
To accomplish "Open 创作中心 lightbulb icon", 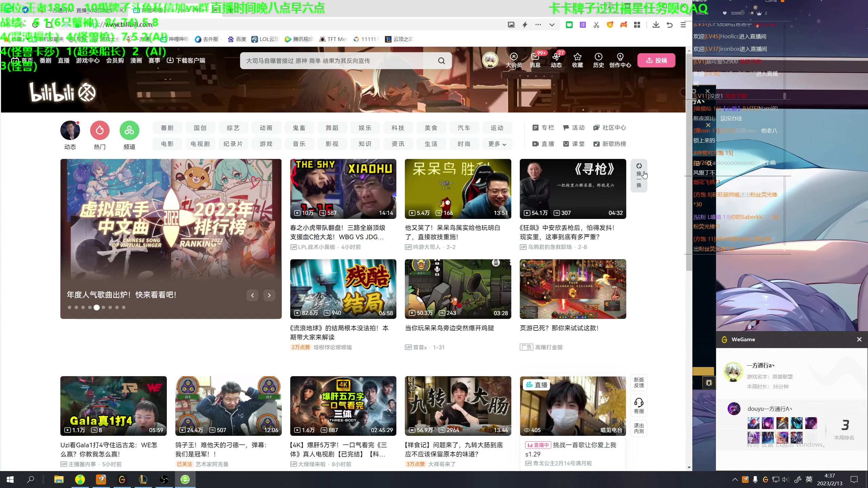I will click(620, 60).
